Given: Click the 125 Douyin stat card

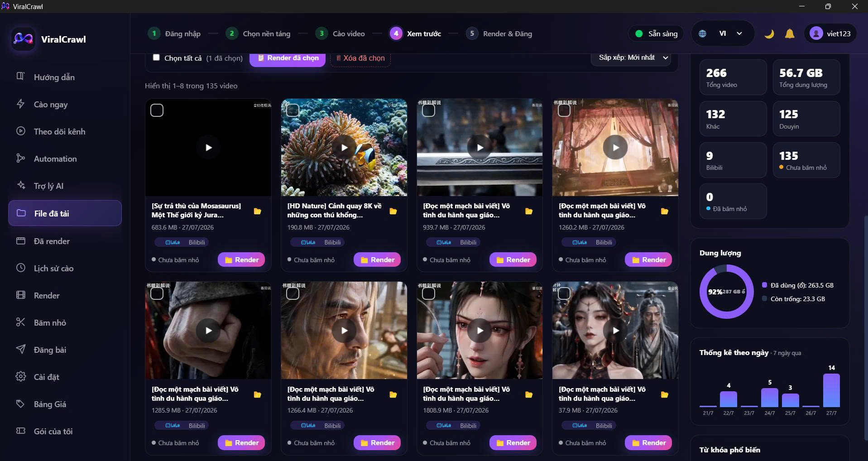Looking at the screenshot, I should click(x=806, y=119).
